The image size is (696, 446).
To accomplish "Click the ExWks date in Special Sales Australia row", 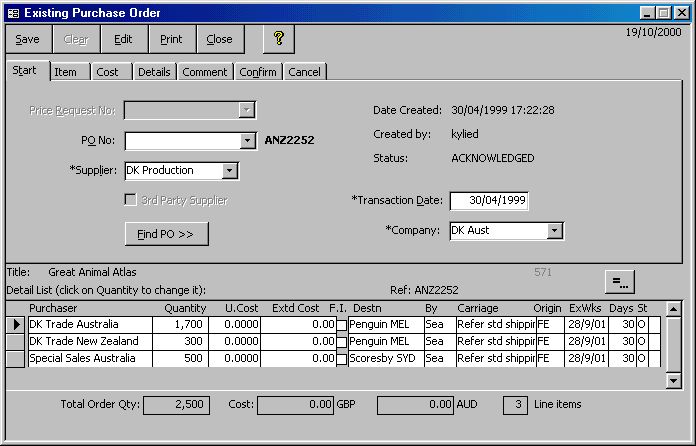I will (586, 359).
